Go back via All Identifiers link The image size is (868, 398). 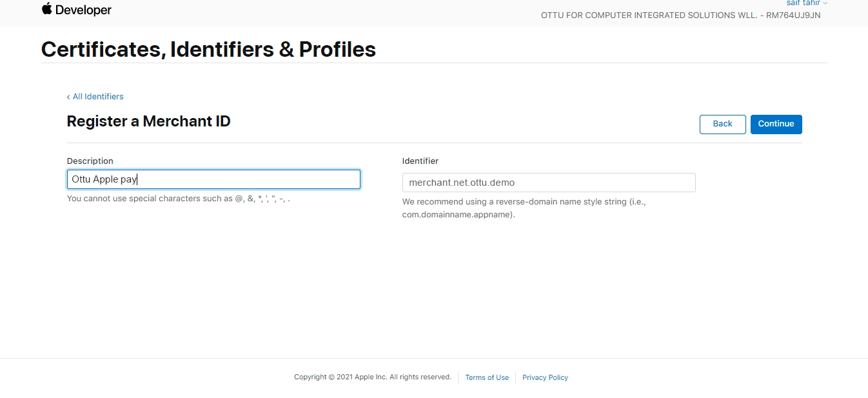click(98, 97)
